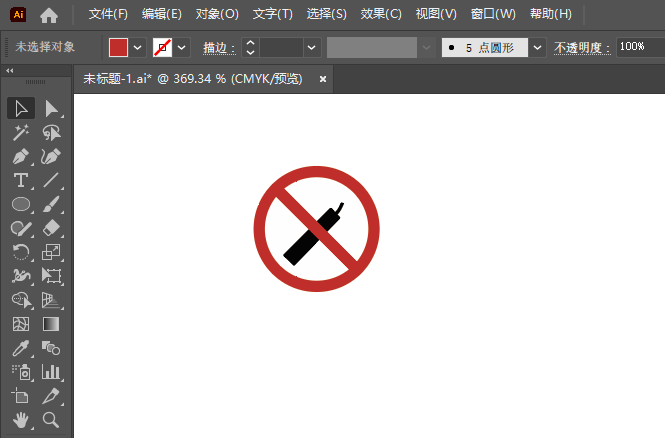This screenshot has height=438, width=665.
Task: Select the Magic Wand tool
Action: [21, 132]
